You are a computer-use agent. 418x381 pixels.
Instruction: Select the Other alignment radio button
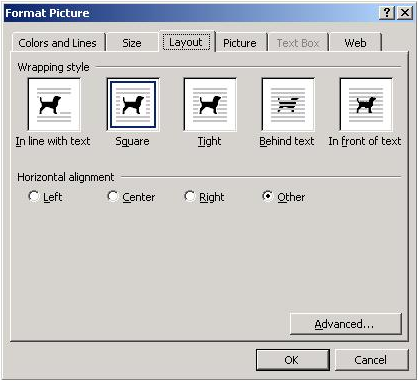(x=267, y=196)
